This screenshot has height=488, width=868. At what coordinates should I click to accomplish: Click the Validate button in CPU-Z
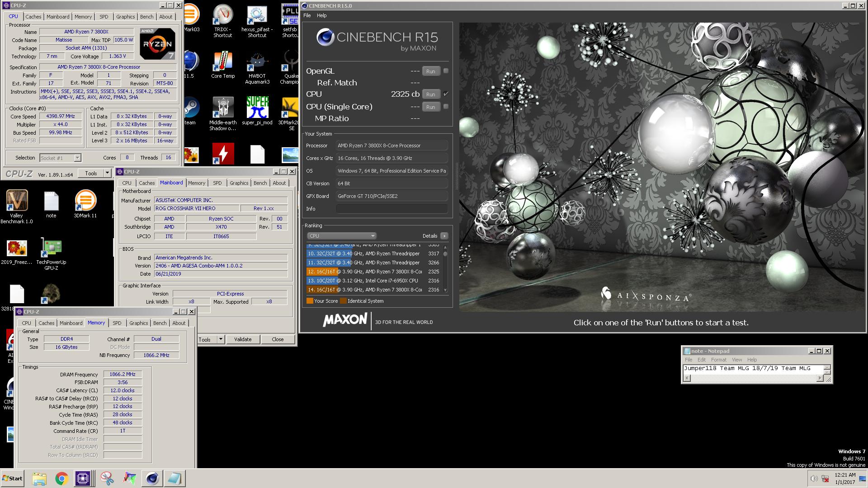tap(243, 339)
